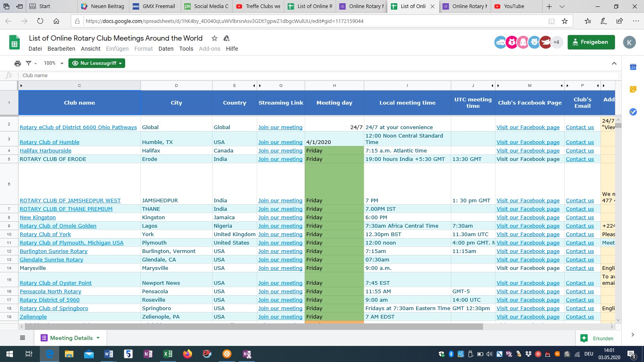Screen dimensions: 644x362
Task: Select column H header
Action: click(x=334, y=85)
